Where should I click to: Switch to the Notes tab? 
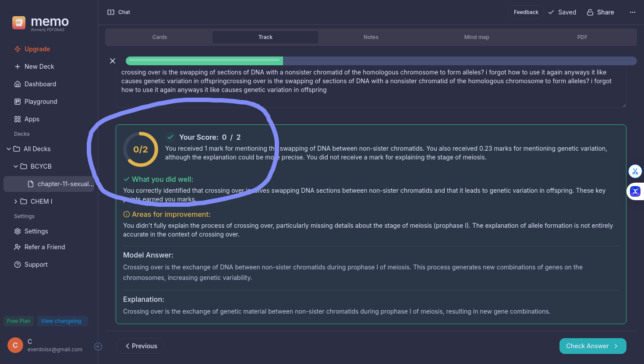[371, 37]
